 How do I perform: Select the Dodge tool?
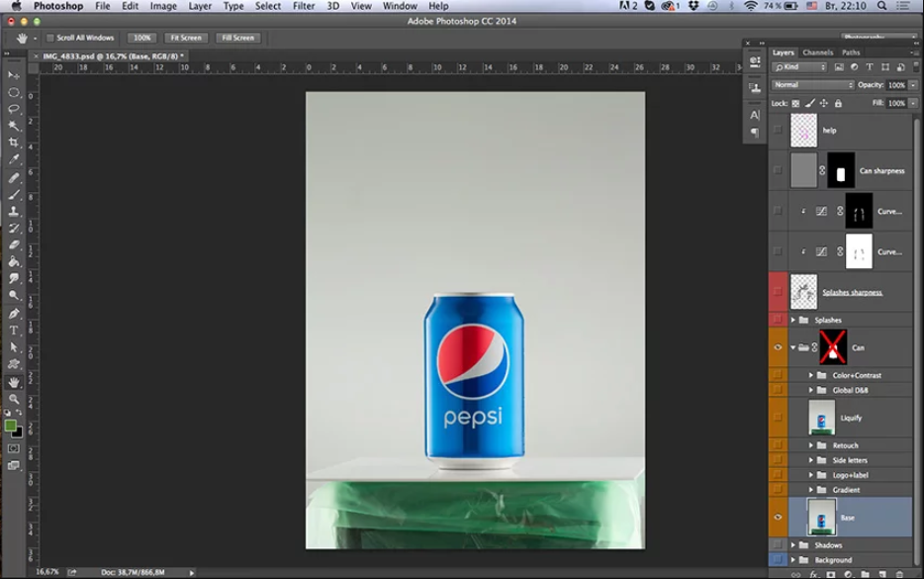click(14, 295)
